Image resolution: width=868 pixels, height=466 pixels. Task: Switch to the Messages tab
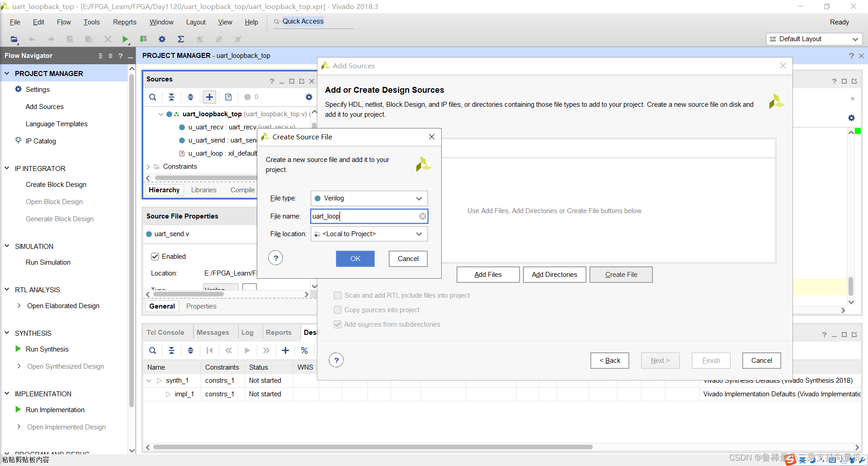tap(212, 333)
